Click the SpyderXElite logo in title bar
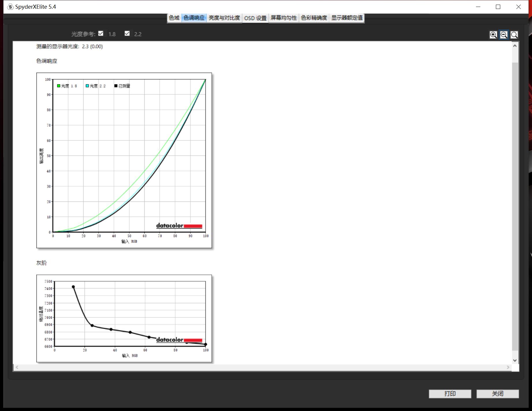 [x=10, y=7]
